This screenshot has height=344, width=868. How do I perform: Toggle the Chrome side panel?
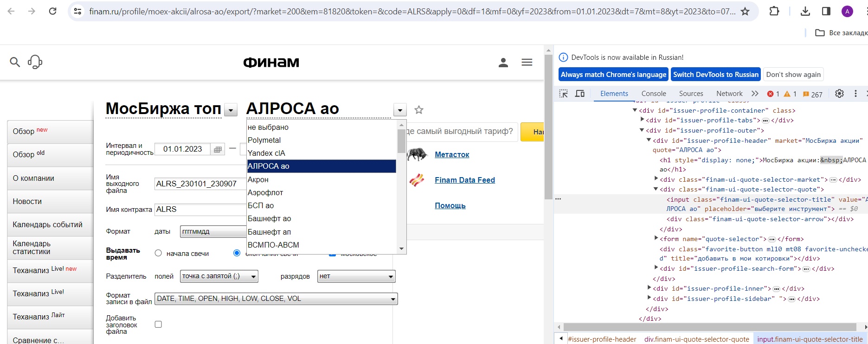(826, 11)
